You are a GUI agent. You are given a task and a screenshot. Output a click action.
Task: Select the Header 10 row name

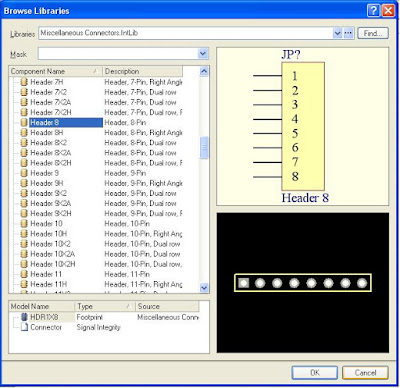point(46,224)
